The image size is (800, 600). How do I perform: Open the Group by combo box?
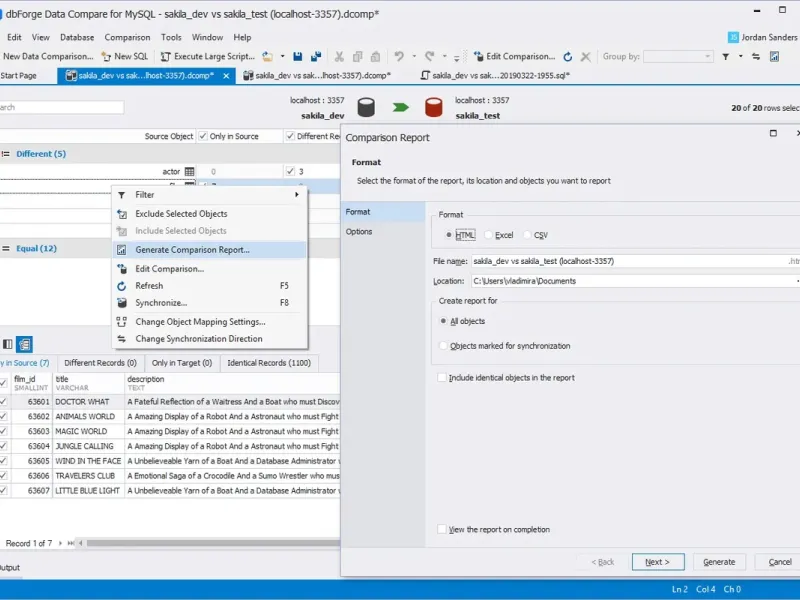click(x=678, y=57)
